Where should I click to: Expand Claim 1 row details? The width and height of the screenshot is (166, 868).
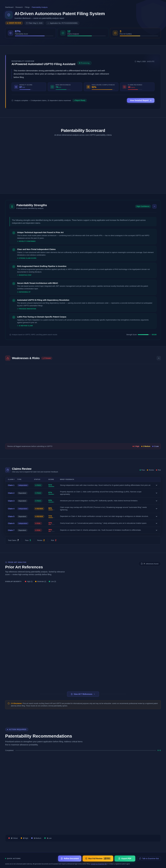coord(156,485)
